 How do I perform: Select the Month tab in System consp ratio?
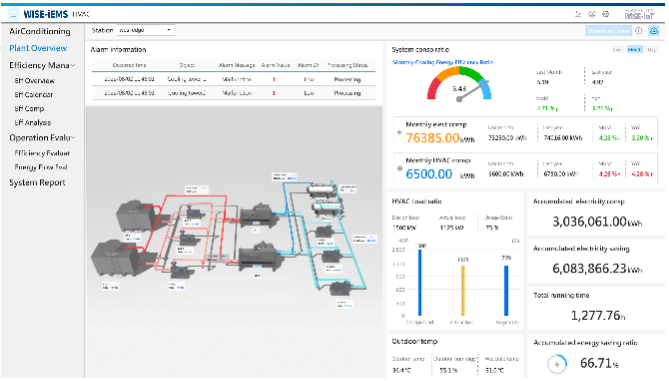(x=634, y=50)
